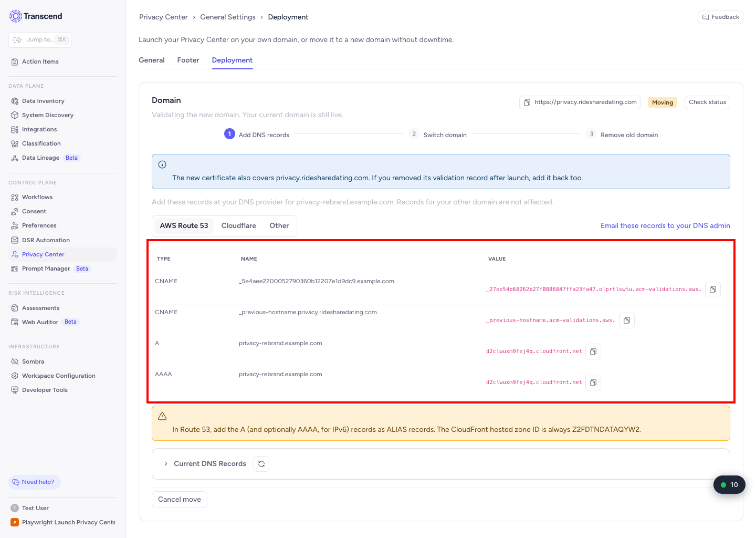The width and height of the screenshot is (756, 538).
Task: Copy the A record cloudfront value
Action: (x=593, y=351)
